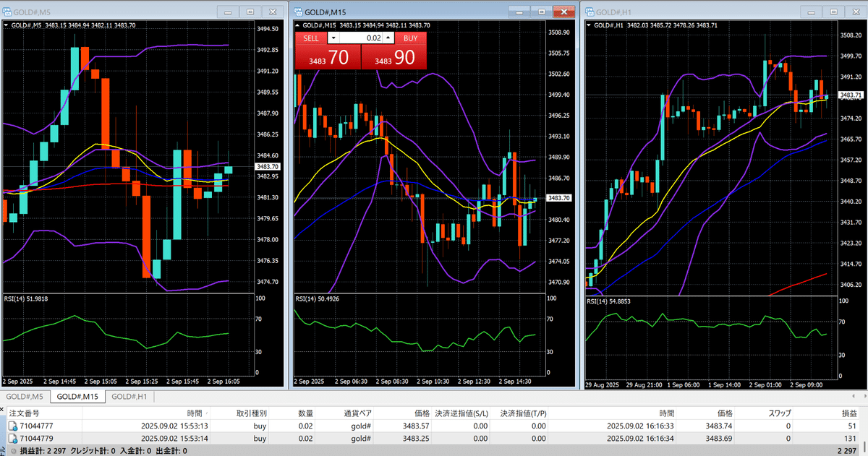Click the chart icon in GOLD#,M15 title bar
Viewport: 868px width, 456px height.
(x=299, y=11)
